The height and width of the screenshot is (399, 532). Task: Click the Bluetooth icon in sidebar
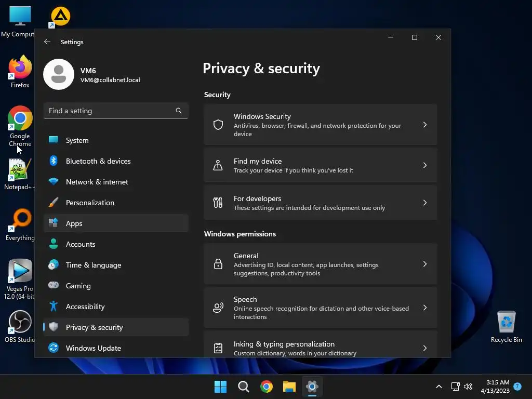tap(54, 161)
